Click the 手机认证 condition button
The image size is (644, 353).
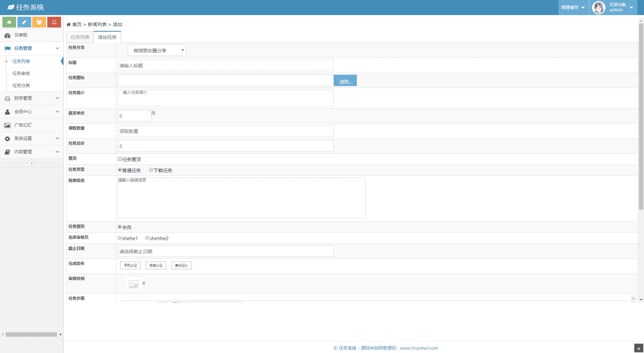(x=130, y=265)
